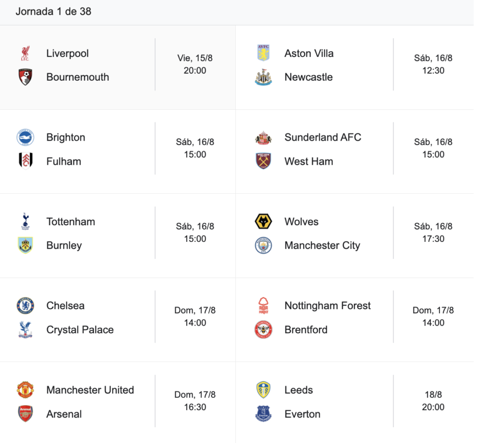Image resolution: width=504 pixels, height=443 pixels.
Task: Select the Aston Villa badge icon
Action: [x=263, y=53]
